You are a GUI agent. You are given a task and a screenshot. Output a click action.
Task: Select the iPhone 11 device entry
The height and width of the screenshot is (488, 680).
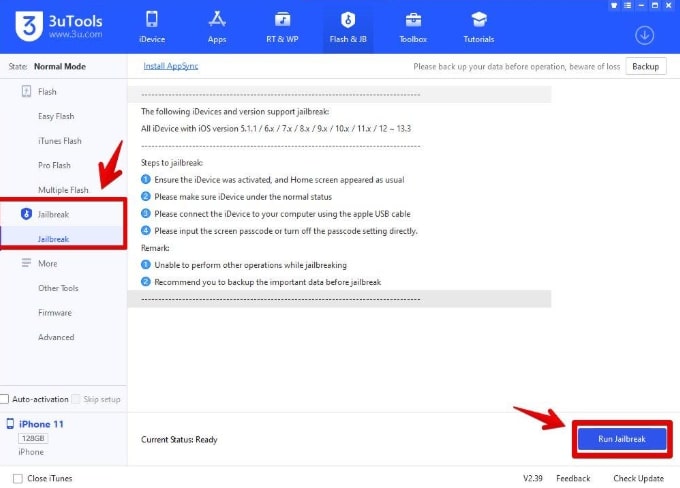coord(41,424)
